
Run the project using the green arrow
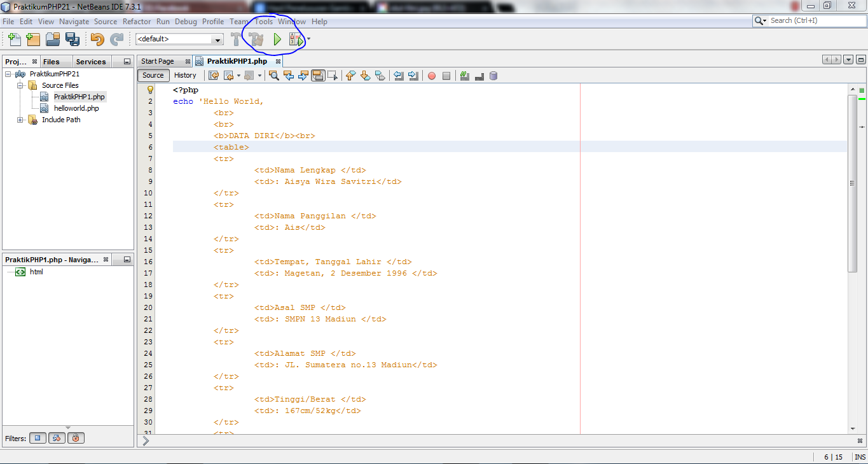click(277, 39)
